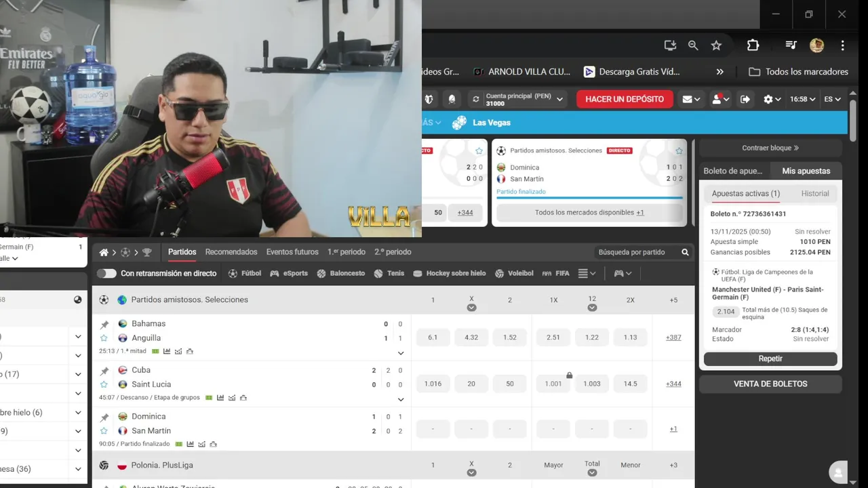The height and width of the screenshot is (488, 868).
Task: Favorite the Saint Lucia match star
Action: [104, 384]
